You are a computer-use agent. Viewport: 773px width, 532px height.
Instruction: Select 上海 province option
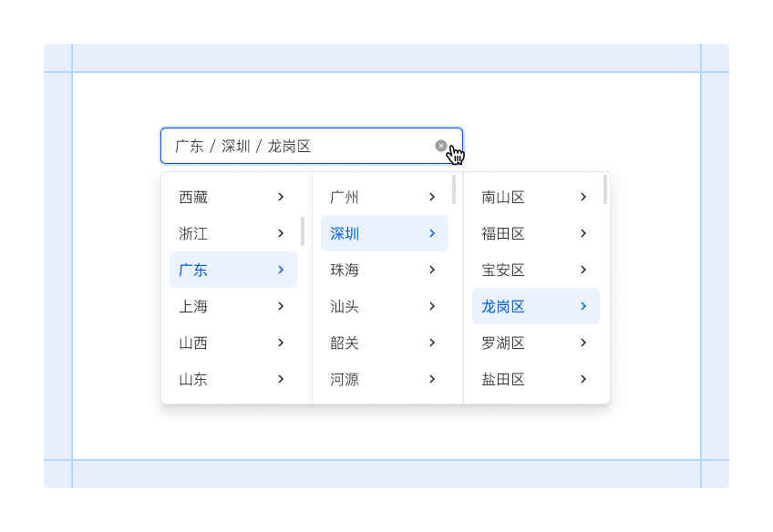pyautogui.click(x=193, y=306)
